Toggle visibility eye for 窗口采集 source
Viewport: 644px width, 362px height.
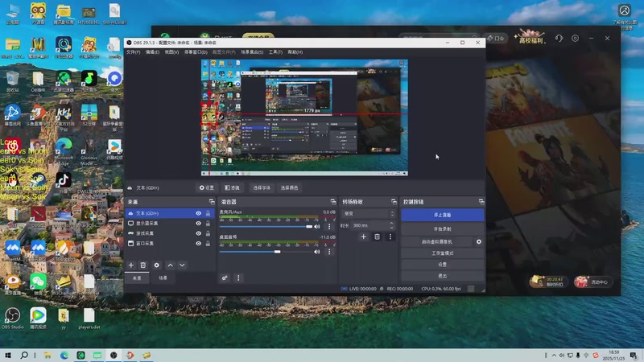[198, 244]
